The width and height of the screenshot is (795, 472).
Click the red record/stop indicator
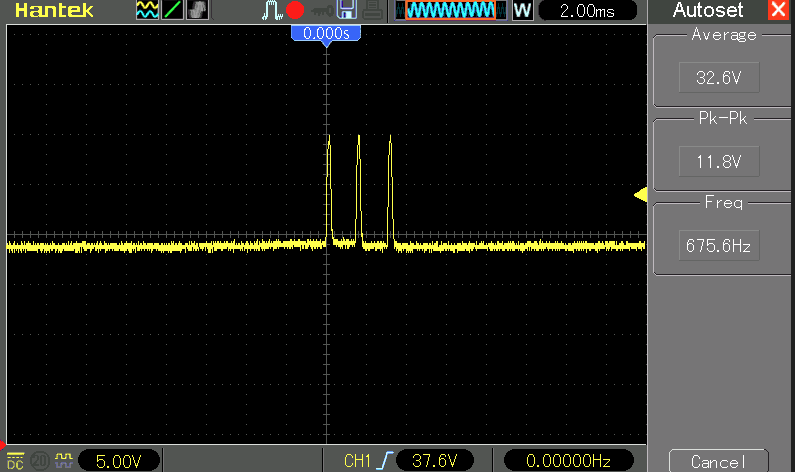(x=295, y=11)
